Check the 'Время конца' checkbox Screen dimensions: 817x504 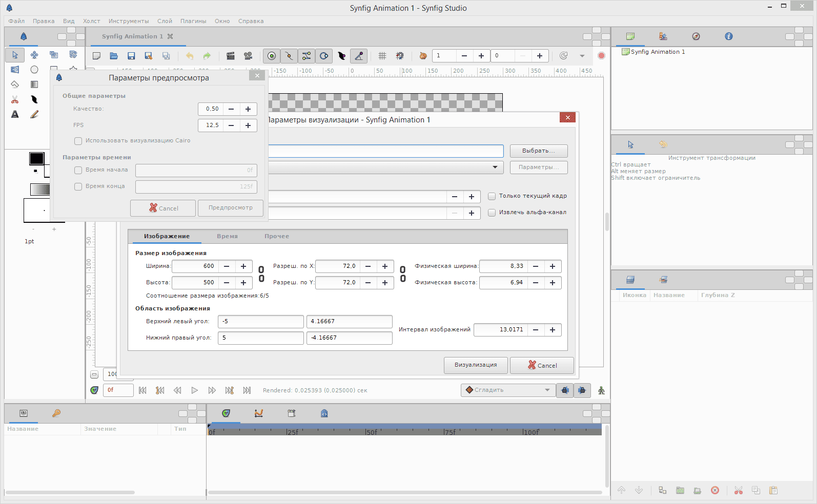78,186
